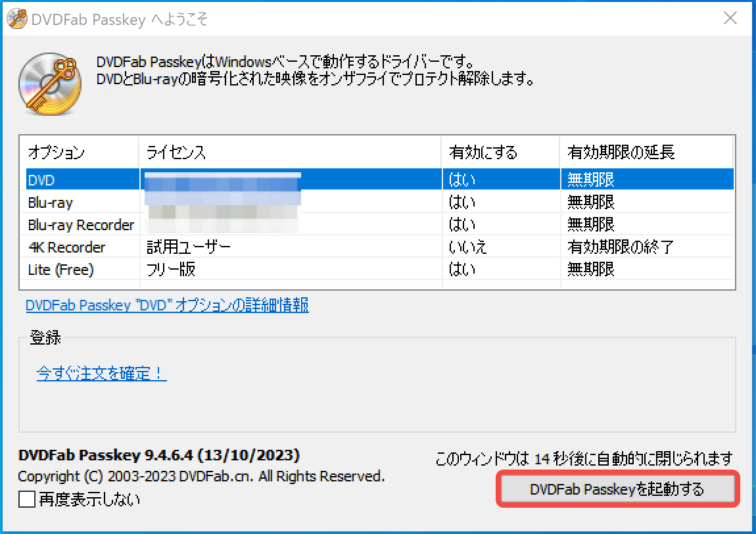Click the 有効にする column header
The image size is (756, 534).
[500, 152]
